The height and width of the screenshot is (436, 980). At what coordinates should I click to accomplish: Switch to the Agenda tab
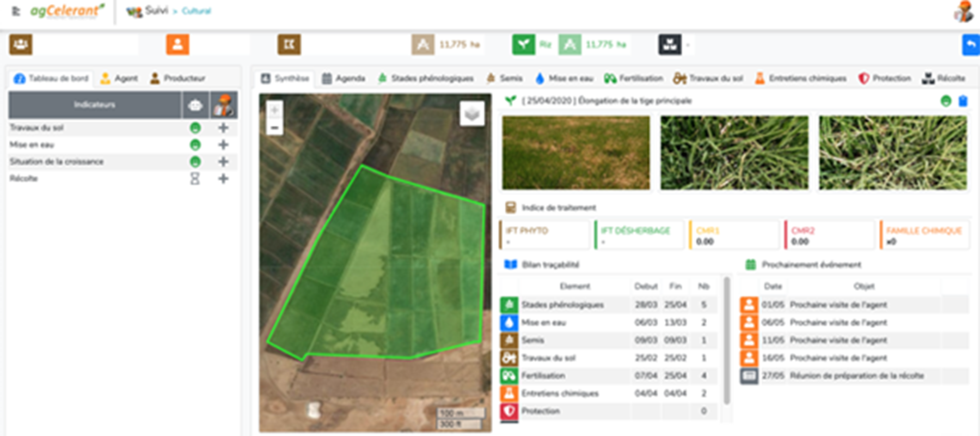(344, 78)
